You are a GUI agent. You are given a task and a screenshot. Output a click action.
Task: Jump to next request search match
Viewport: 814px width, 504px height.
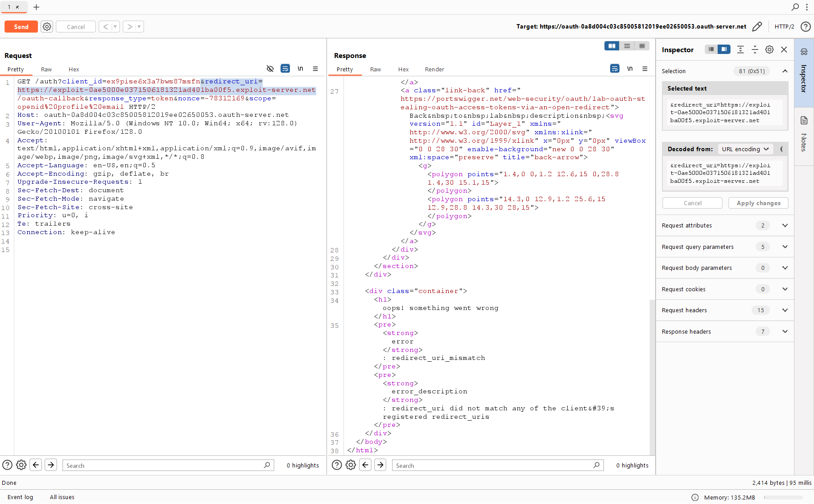point(51,465)
